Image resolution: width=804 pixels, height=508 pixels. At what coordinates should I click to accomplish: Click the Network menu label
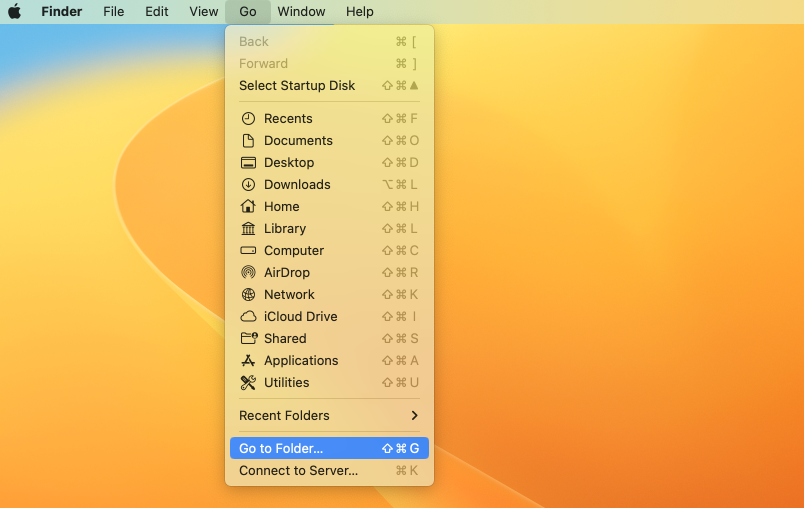(289, 294)
